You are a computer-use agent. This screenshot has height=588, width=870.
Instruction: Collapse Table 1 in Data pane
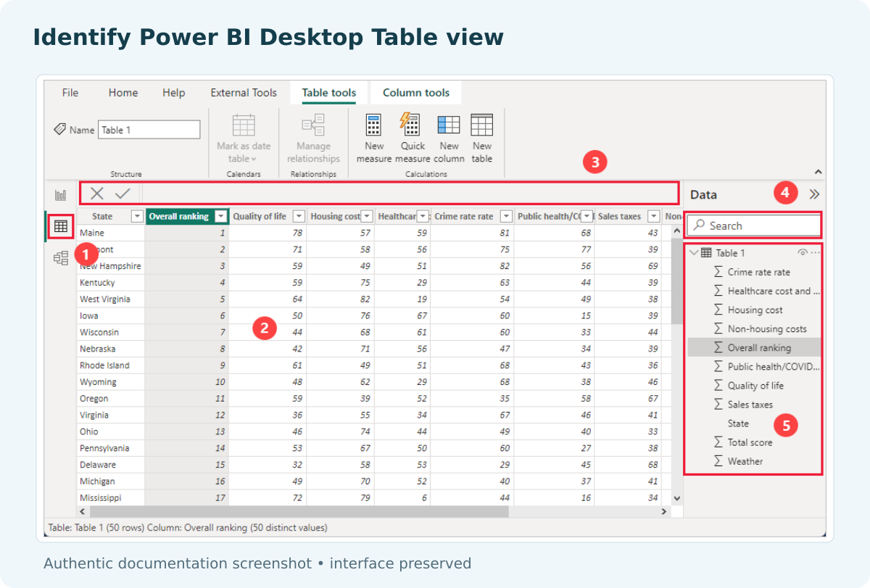pyautogui.click(x=694, y=253)
